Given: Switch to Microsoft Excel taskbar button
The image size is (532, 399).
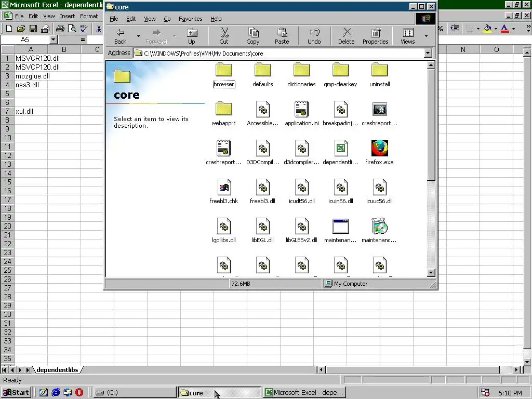Looking at the screenshot, I should [304, 393].
